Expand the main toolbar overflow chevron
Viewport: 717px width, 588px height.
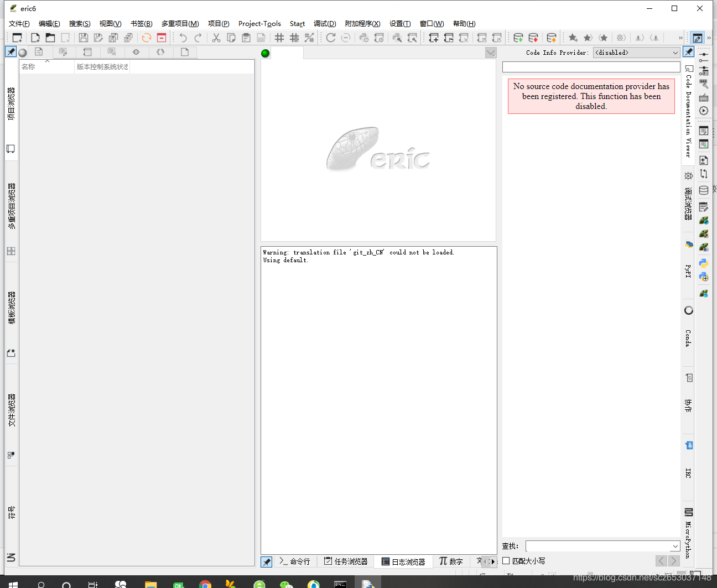[680, 38]
